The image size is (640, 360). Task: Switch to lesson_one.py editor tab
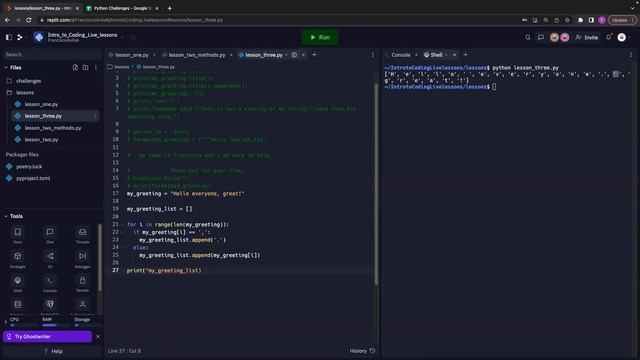click(131, 55)
